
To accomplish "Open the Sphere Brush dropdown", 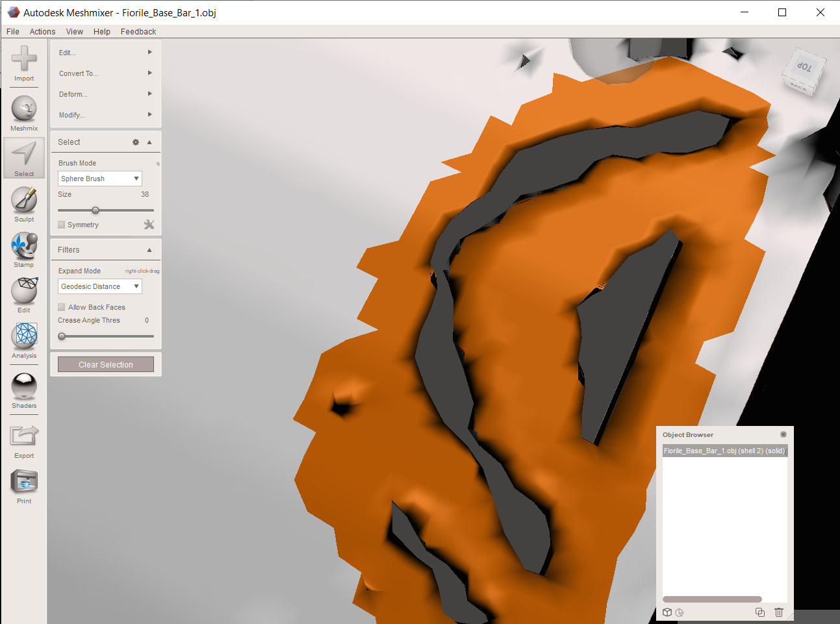I will tap(99, 178).
